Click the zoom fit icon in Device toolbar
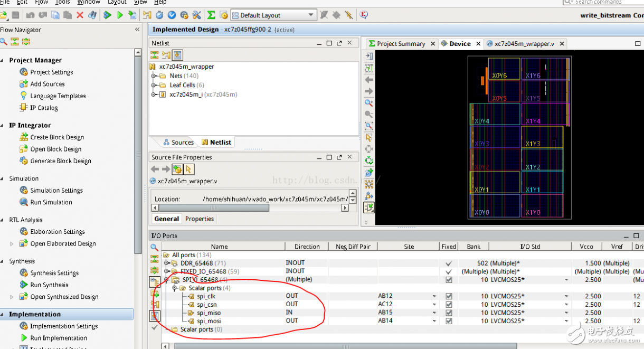644x349 pixels. (369, 126)
